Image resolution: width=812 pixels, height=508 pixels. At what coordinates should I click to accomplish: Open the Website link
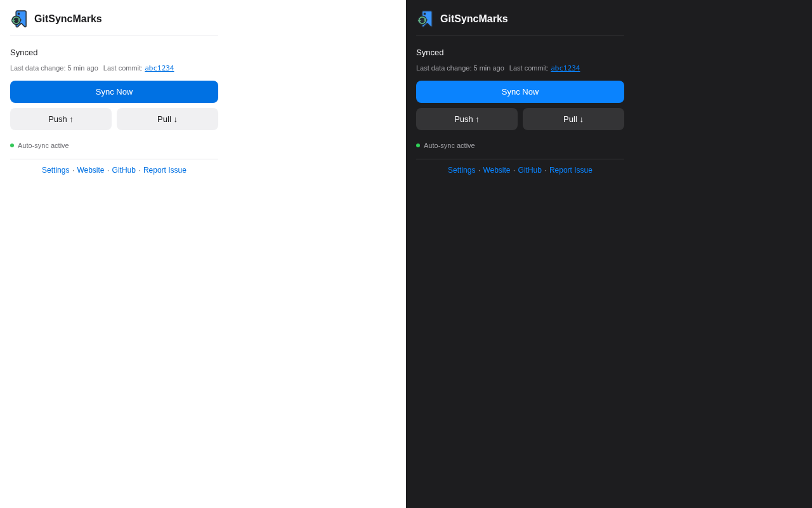90,170
